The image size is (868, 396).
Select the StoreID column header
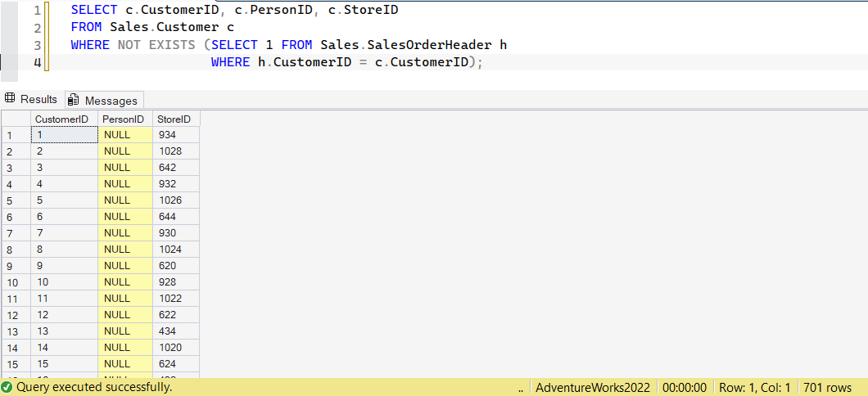[176, 119]
